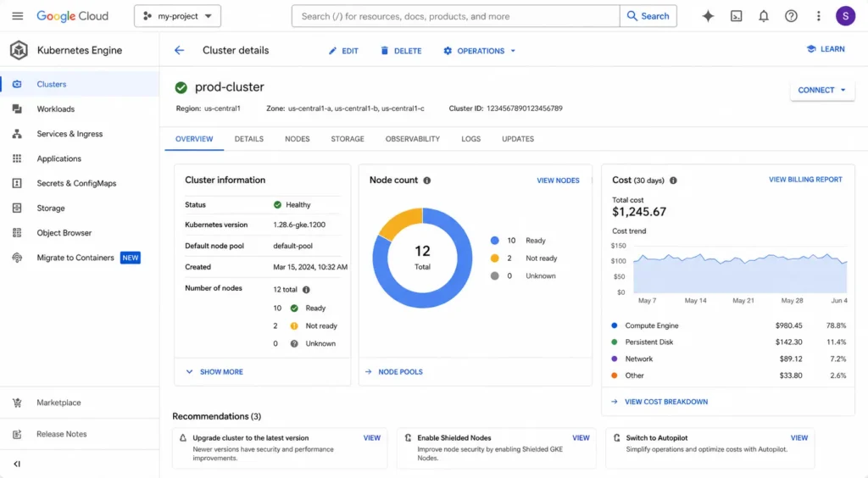Expand SHOW MORE cluster information
The width and height of the screenshot is (868, 478).
coord(214,372)
